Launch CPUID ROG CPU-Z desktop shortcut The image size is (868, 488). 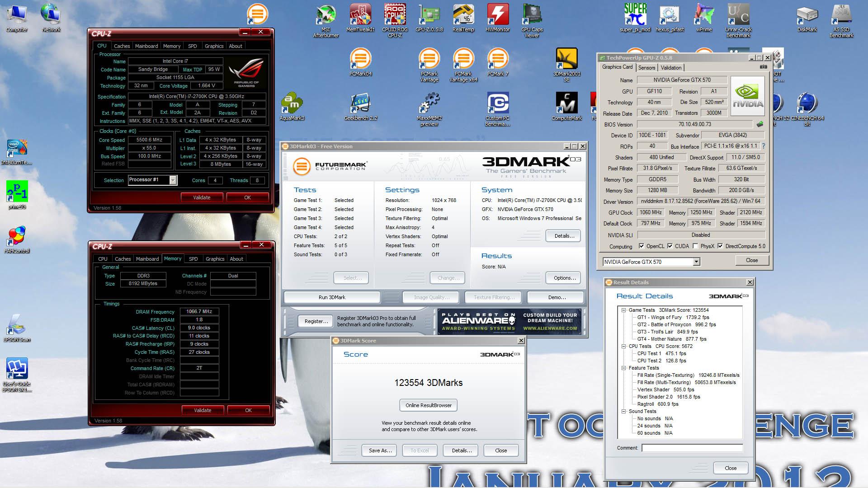[x=395, y=20]
